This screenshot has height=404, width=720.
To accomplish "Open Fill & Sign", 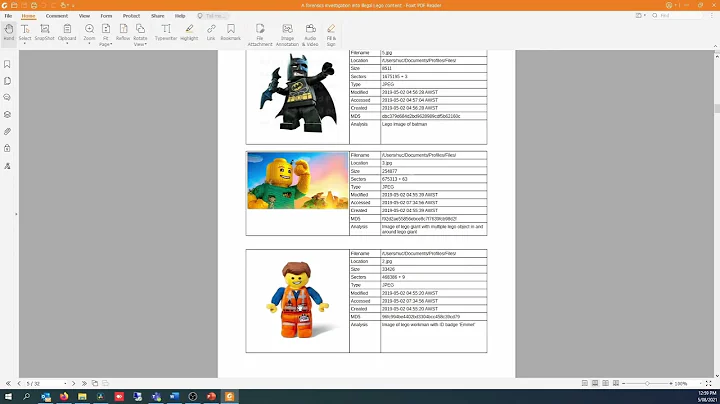I will [x=331, y=35].
